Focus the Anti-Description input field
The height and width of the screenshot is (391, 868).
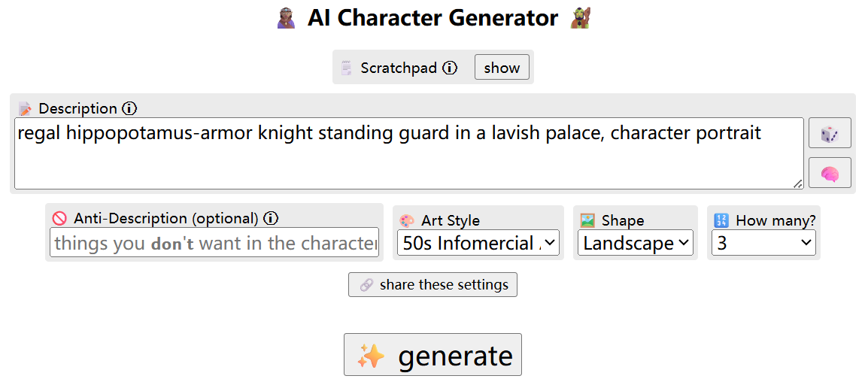click(x=214, y=242)
